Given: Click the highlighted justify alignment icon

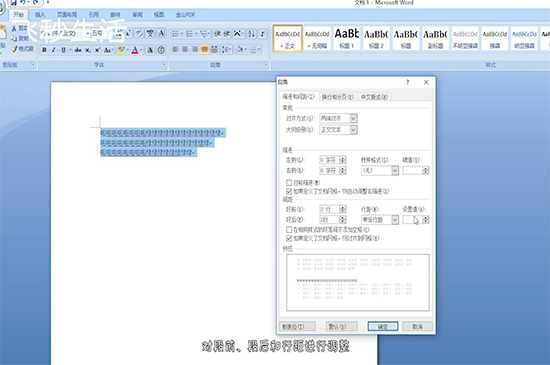Looking at the screenshot, I should 204,50.
